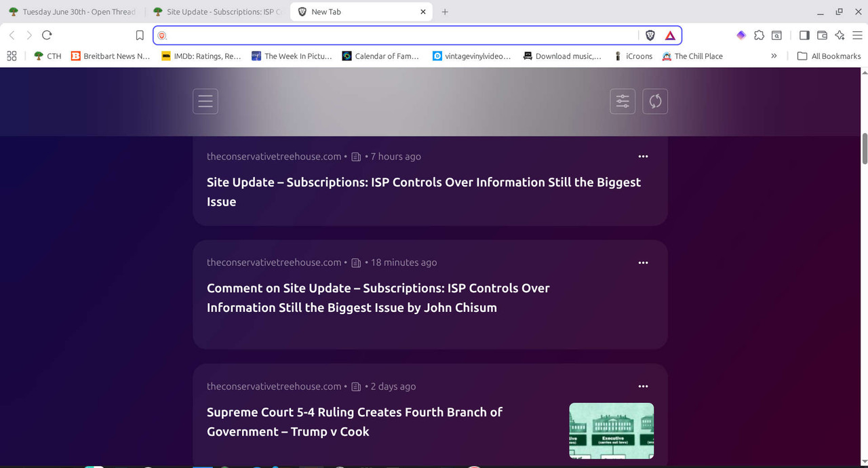Click theconservativetreehouse.com source on 18 minutes ago card

point(274,262)
